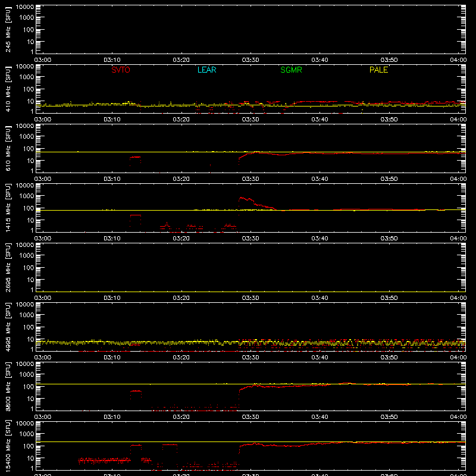This screenshot has width=476, height=476.
Task: Select the 610 MHz [SFU] axis title
Action: coord(8,148)
